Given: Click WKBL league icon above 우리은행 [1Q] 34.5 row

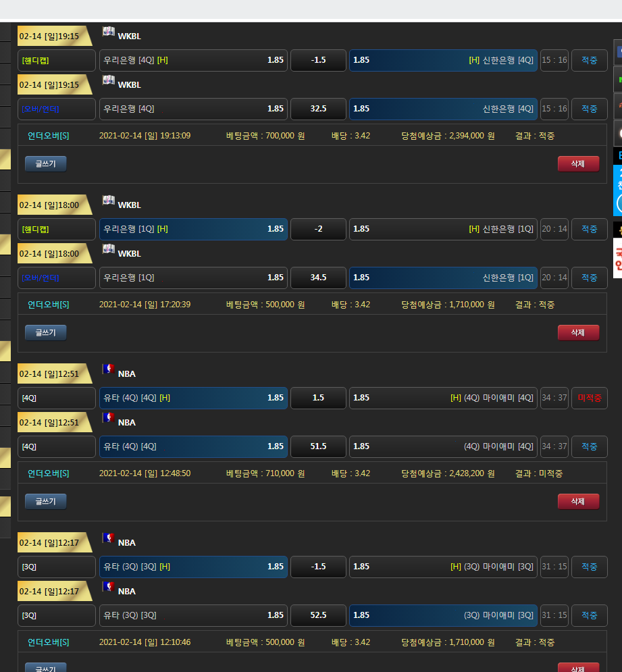Looking at the screenshot, I should (108, 249).
